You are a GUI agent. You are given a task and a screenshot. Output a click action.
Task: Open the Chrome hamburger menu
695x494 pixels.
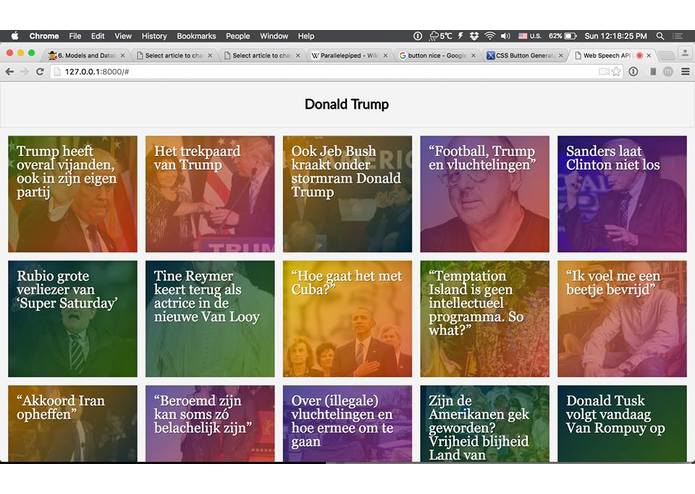coord(685,71)
